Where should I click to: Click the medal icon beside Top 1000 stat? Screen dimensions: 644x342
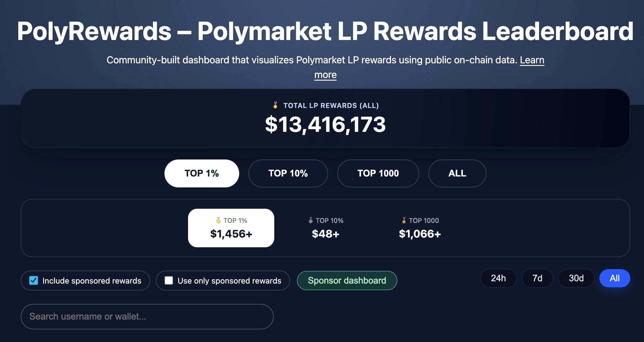pyautogui.click(x=404, y=221)
